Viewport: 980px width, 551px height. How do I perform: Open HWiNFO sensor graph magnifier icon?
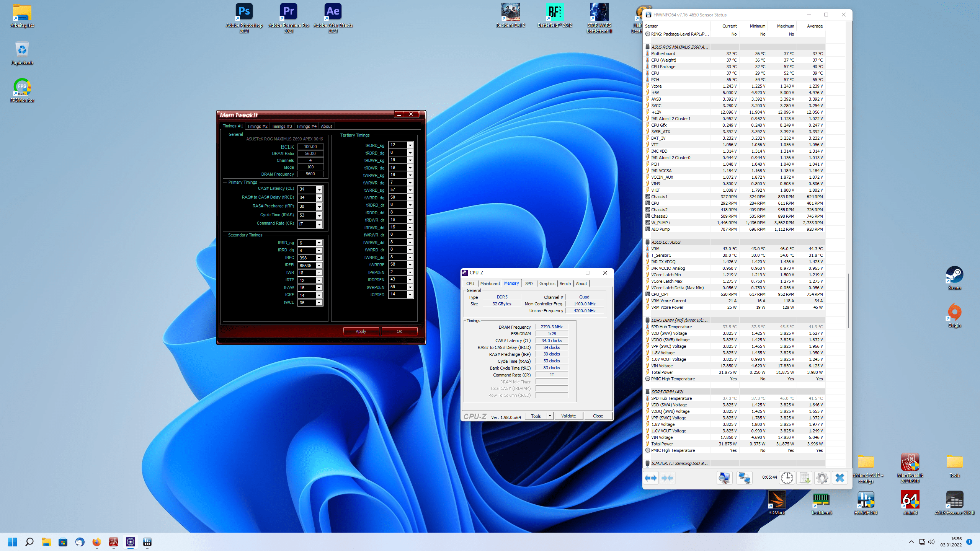click(x=724, y=478)
